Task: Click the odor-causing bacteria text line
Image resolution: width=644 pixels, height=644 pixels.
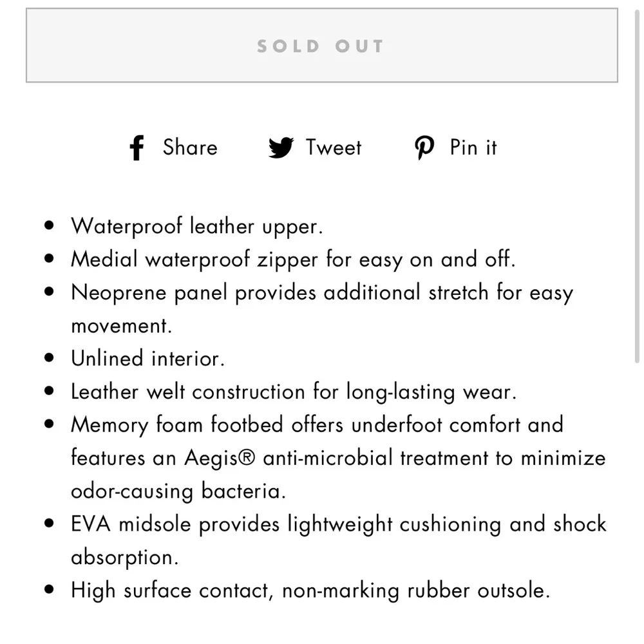Action: click(x=178, y=491)
